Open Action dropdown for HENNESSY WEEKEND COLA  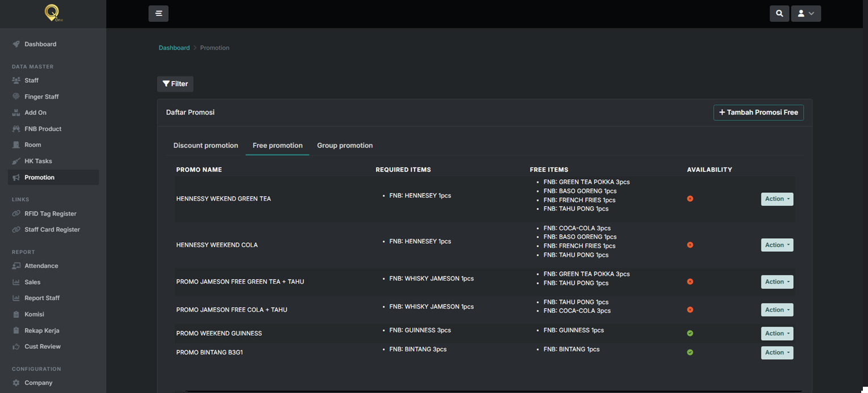click(x=777, y=245)
